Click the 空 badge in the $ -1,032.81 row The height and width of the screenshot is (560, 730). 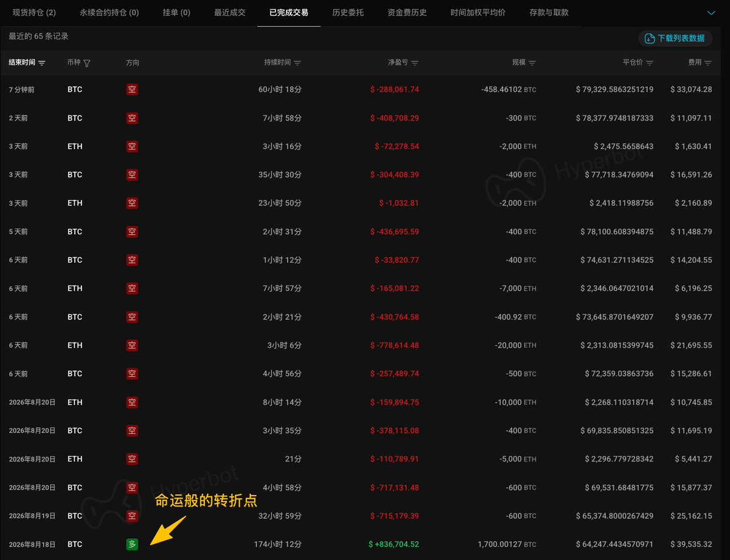pyautogui.click(x=132, y=203)
